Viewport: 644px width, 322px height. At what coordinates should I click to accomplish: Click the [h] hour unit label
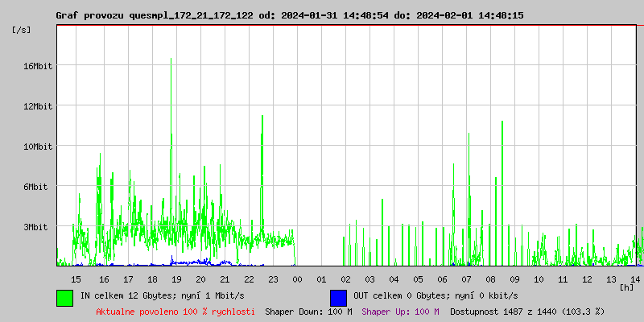pos(626,287)
